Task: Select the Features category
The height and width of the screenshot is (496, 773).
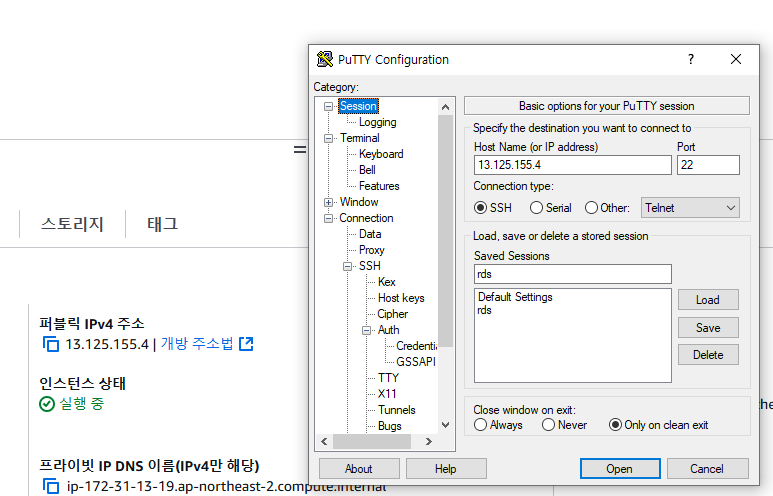Action: coord(379,186)
